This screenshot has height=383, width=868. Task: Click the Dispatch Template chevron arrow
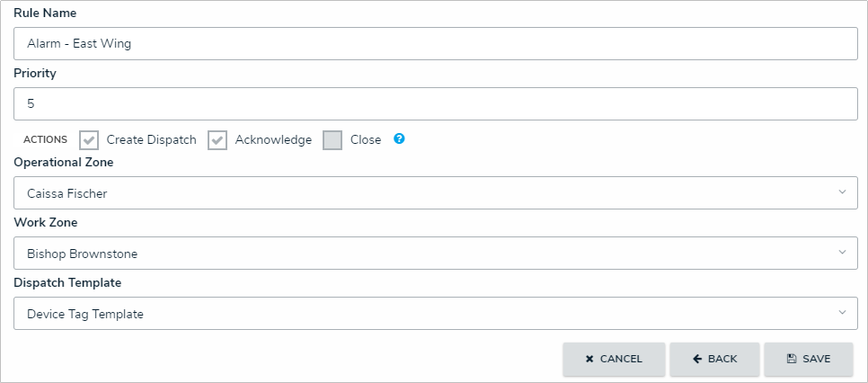pyautogui.click(x=842, y=313)
